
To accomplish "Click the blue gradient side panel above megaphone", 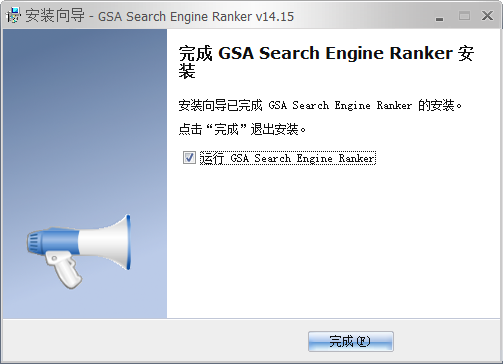I will (x=85, y=120).
